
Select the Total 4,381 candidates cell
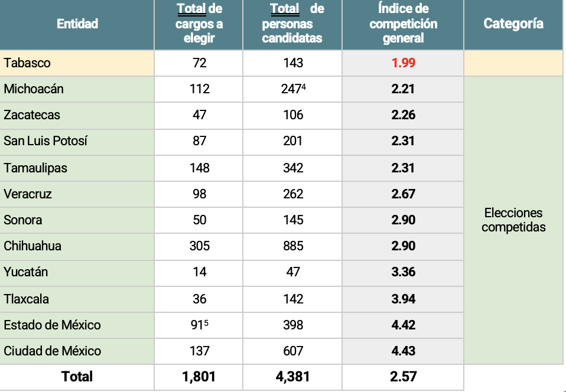(x=292, y=377)
